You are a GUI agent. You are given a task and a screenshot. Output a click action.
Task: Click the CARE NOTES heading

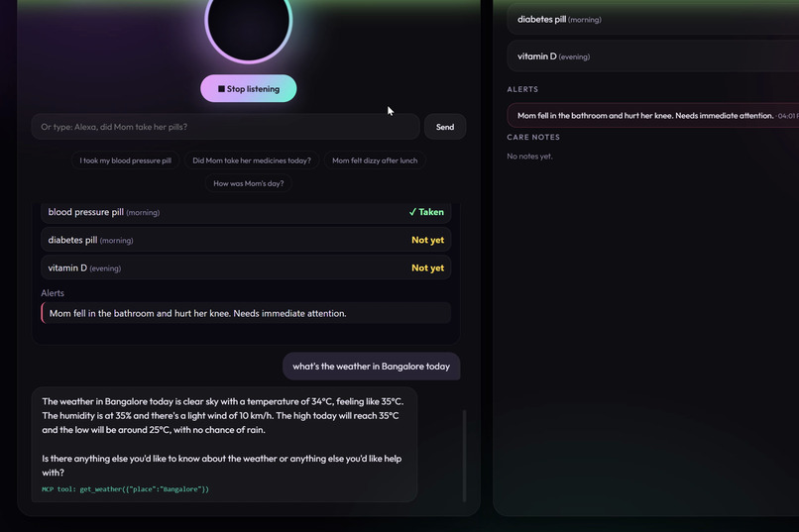click(533, 137)
